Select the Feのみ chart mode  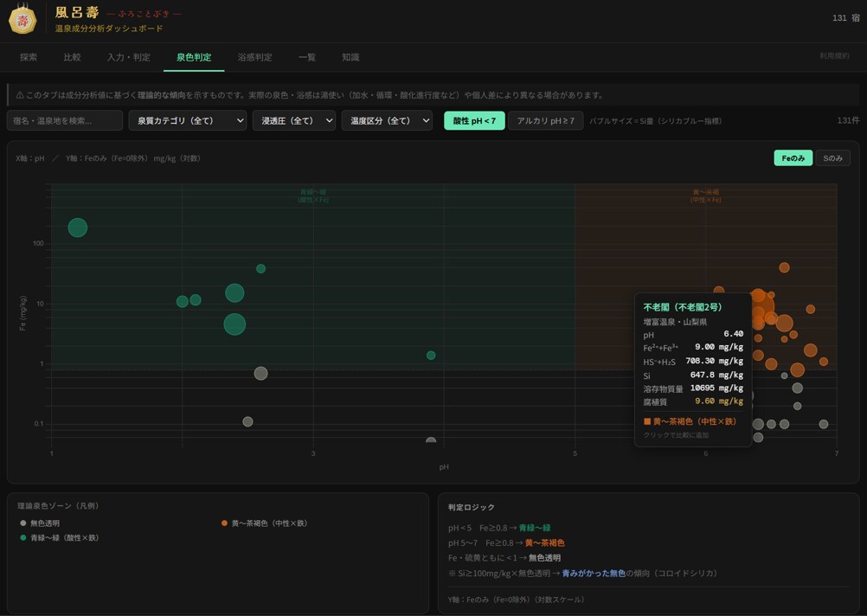coord(793,158)
